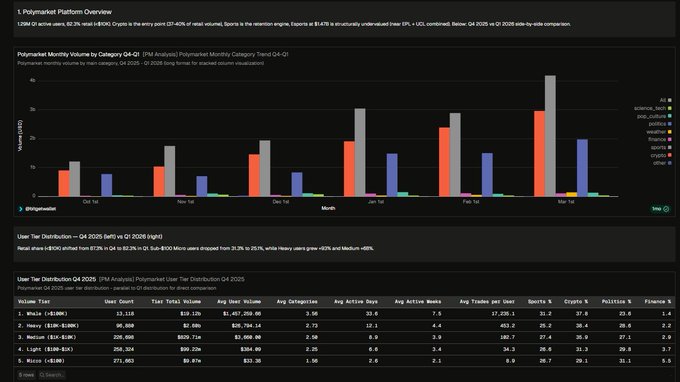This screenshot has height=382, width=680.
Task: Open the User Tier Distribution Q4 2025 table title
Action: 56,279
